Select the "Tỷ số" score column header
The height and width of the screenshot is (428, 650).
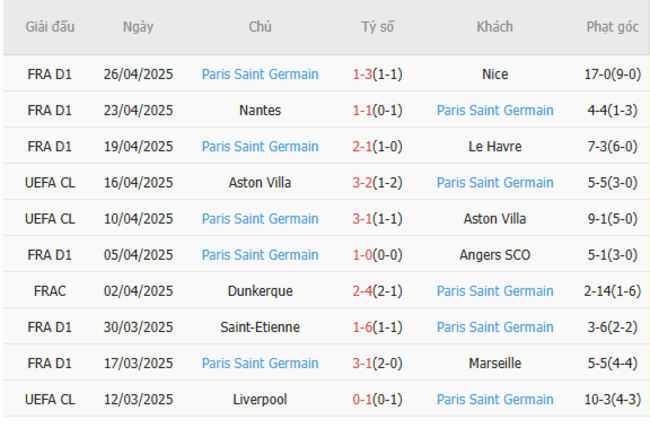[378, 27]
